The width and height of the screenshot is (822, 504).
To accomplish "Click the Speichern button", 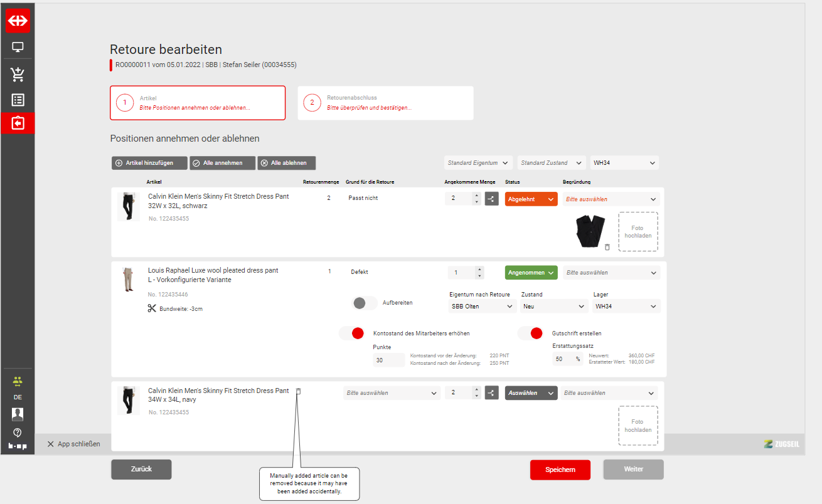I will point(560,470).
